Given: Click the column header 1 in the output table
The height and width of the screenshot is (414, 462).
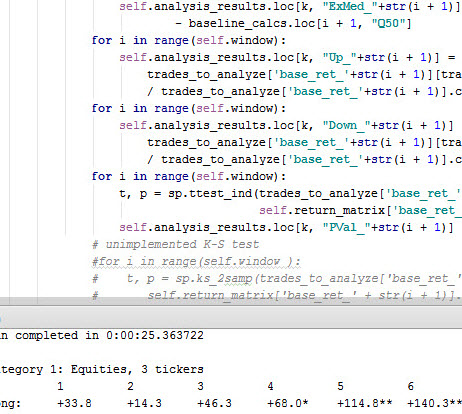Looking at the screenshot, I should point(60,386).
